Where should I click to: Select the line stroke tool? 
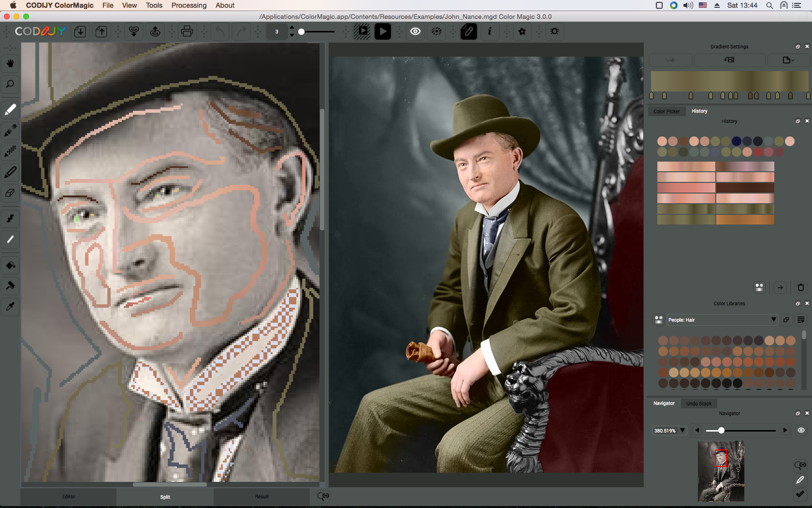point(10,172)
